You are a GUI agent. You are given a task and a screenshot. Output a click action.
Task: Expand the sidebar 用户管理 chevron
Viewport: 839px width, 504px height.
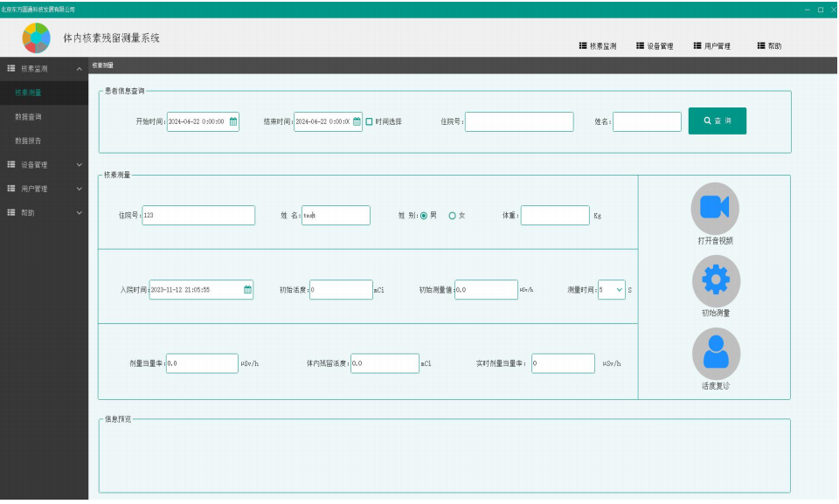(80, 189)
